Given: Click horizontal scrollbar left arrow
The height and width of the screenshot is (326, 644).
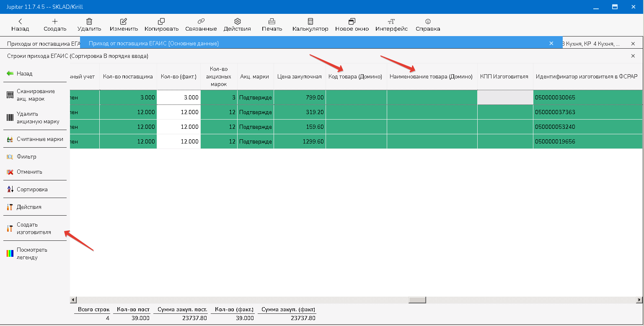Looking at the screenshot, I should (73, 300).
